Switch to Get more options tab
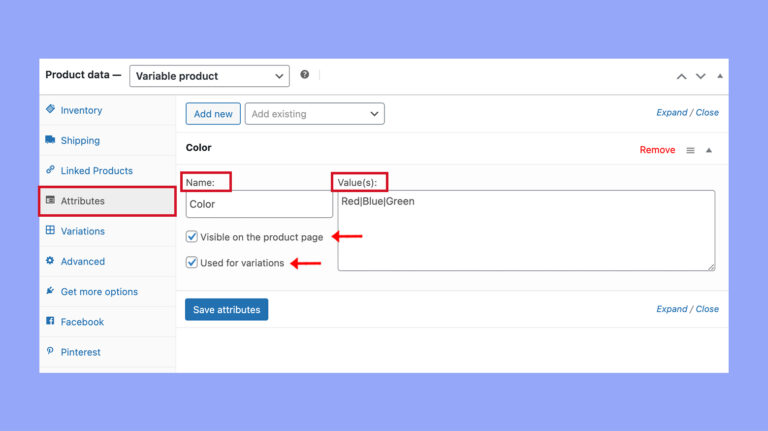This screenshot has width=768, height=431. [99, 292]
